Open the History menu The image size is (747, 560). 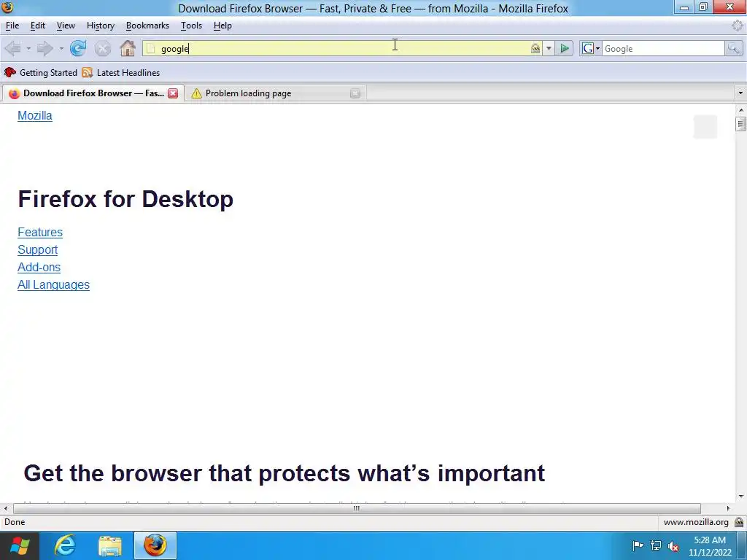click(101, 26)
